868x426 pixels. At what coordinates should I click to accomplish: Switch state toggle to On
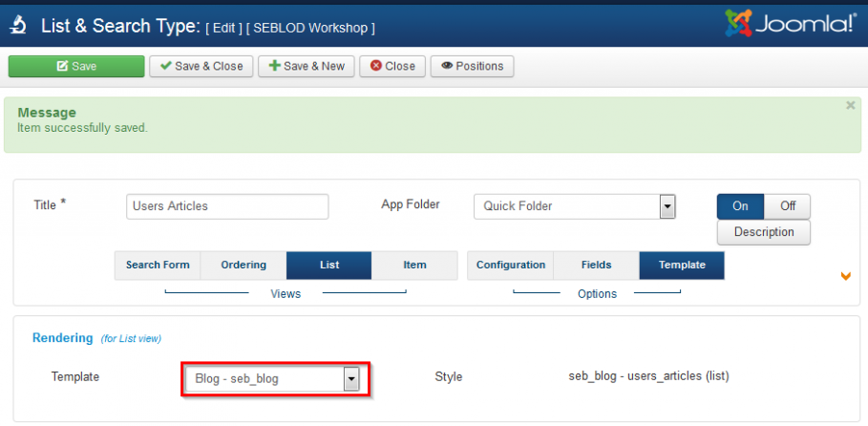741,206
